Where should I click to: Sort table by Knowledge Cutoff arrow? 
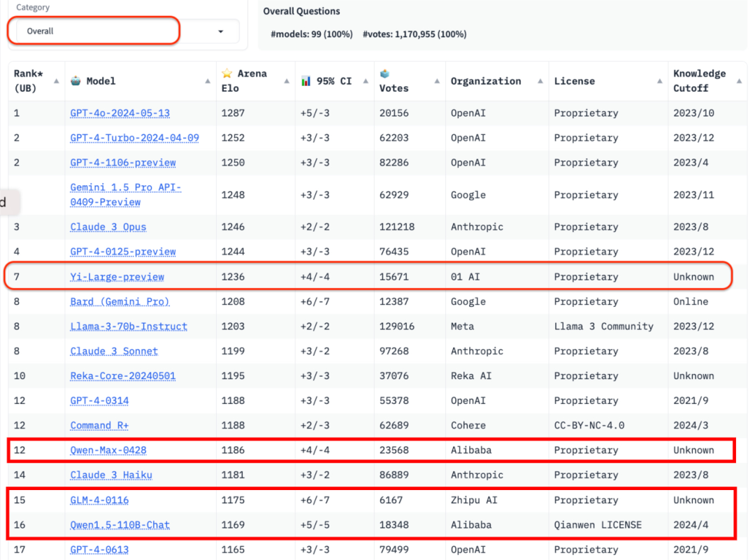tap(739, 81)
